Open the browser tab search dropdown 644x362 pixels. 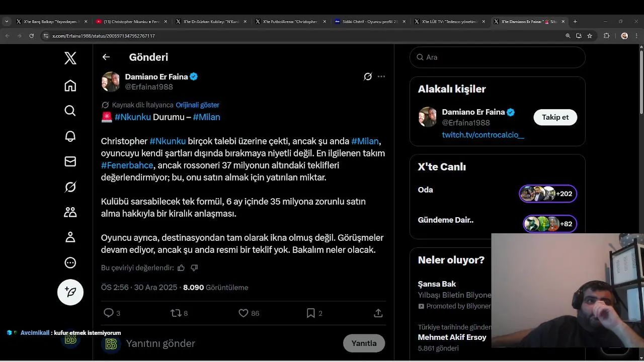7,22
